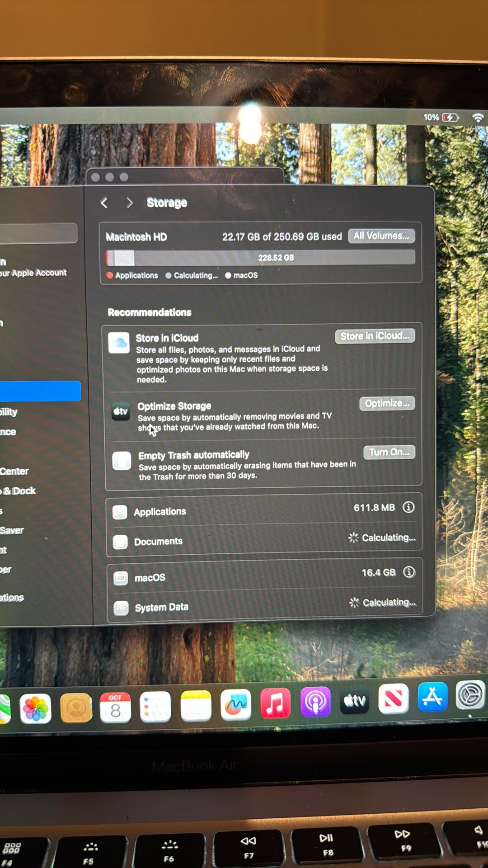
Task: Open the Photos app in Dock
Action: tap(35, 708)
